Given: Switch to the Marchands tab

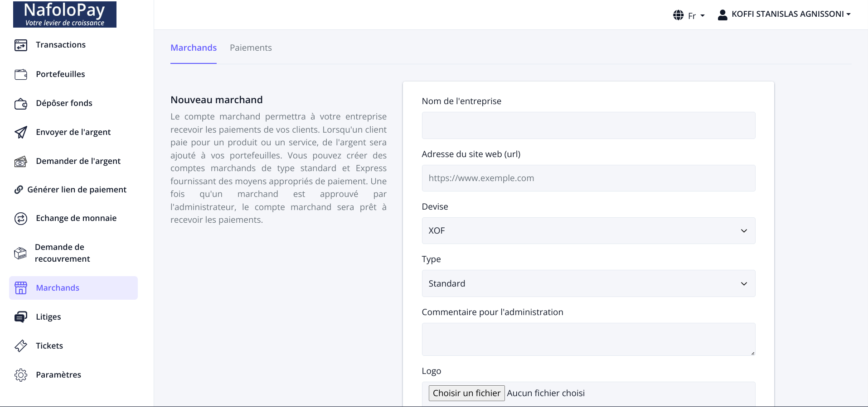Looking at the screenshot, I should 194,48.
